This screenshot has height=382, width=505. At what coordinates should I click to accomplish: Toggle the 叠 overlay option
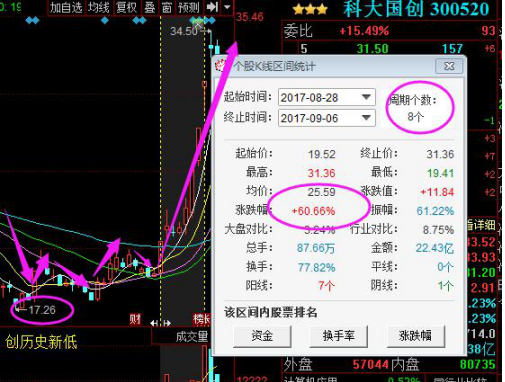point(150,7)
